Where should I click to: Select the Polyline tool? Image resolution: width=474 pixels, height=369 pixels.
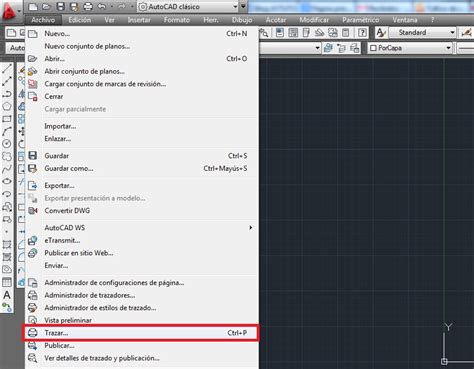[7, 94]
